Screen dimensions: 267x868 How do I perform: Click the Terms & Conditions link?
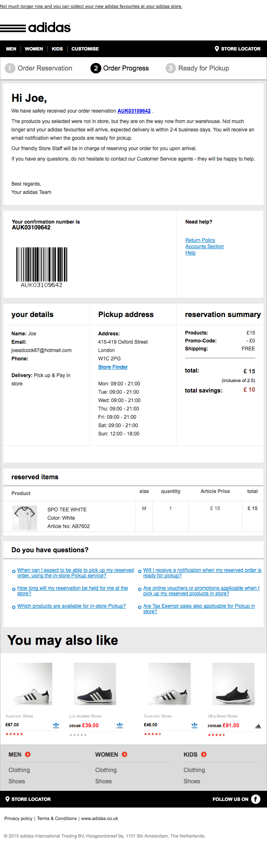pos(57,818)
